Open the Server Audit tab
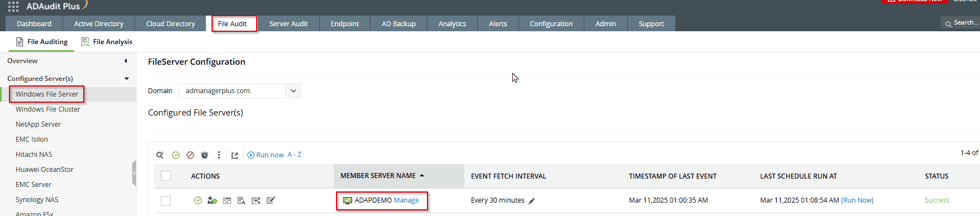Viewport: 980px width, 216px height. tap(289, 23)
